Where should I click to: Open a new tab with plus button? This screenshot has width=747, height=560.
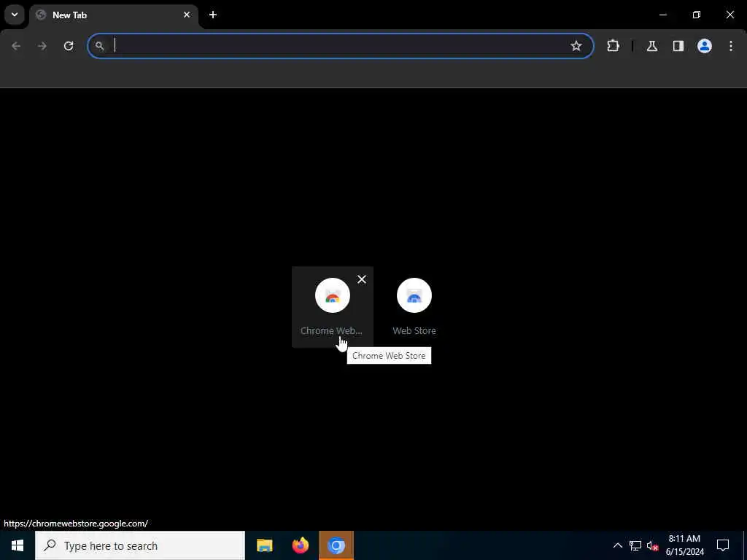coord(213,15)
